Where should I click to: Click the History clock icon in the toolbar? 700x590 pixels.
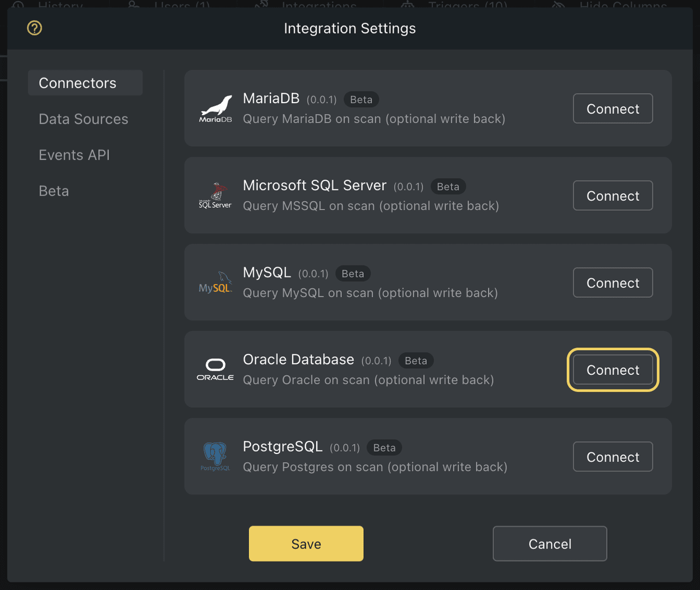coord(18,6)
